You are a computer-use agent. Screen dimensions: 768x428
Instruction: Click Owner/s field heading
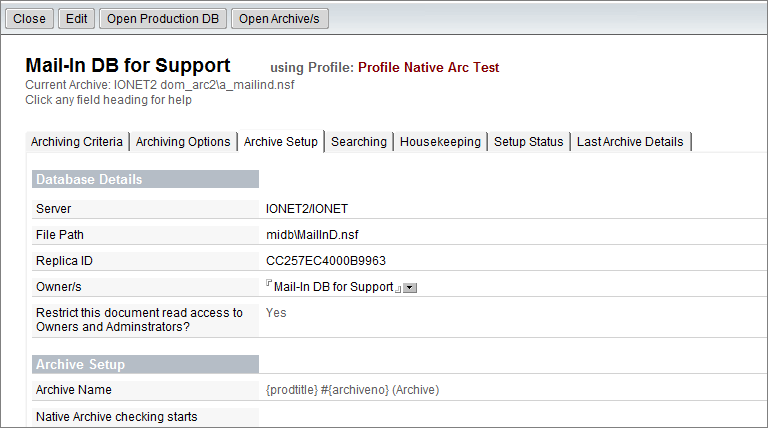(59, 286)
